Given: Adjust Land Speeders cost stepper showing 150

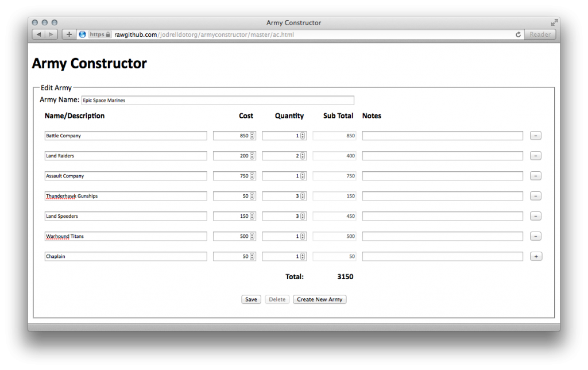Looking at the screenshot, I should click(x=252, y=216).
